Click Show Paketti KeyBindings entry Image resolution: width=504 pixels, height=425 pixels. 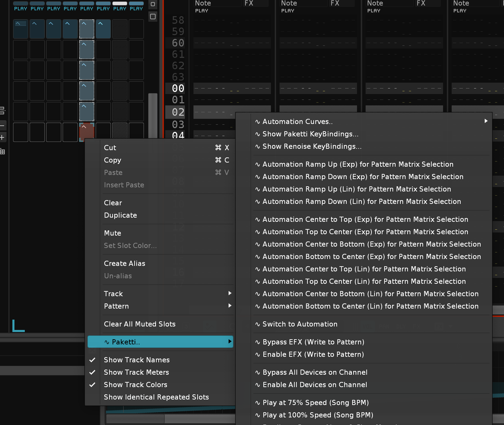pos(310,134)
